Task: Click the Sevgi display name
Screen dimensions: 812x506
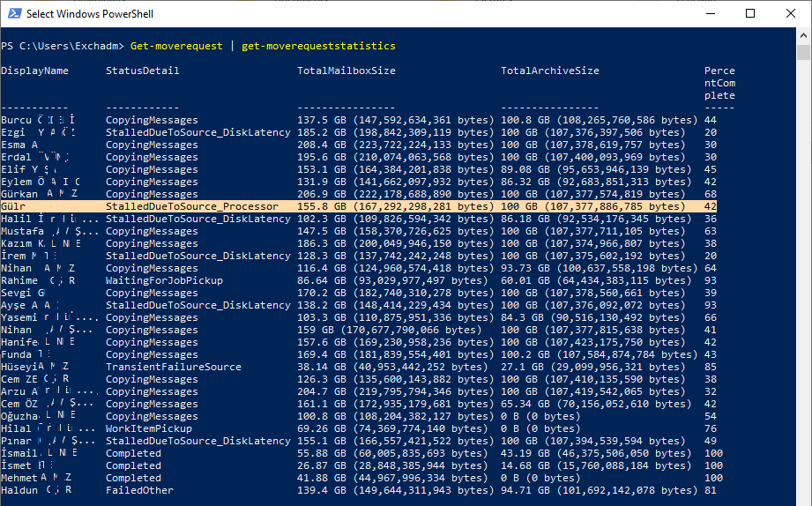Action: tap(16, 293)
